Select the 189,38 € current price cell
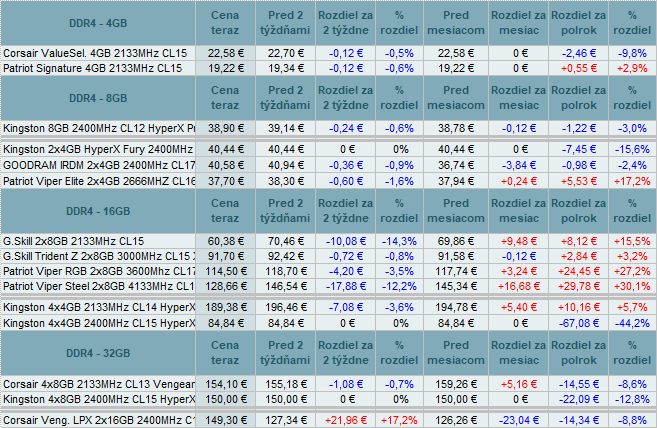The width and height of the screenshot is (657, 428). tap(225, 308)
